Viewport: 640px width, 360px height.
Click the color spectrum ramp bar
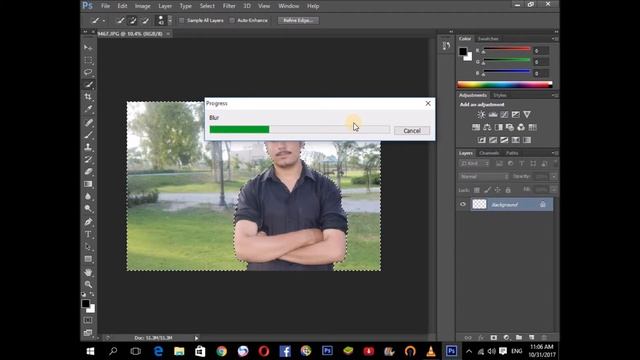point(504,84)
